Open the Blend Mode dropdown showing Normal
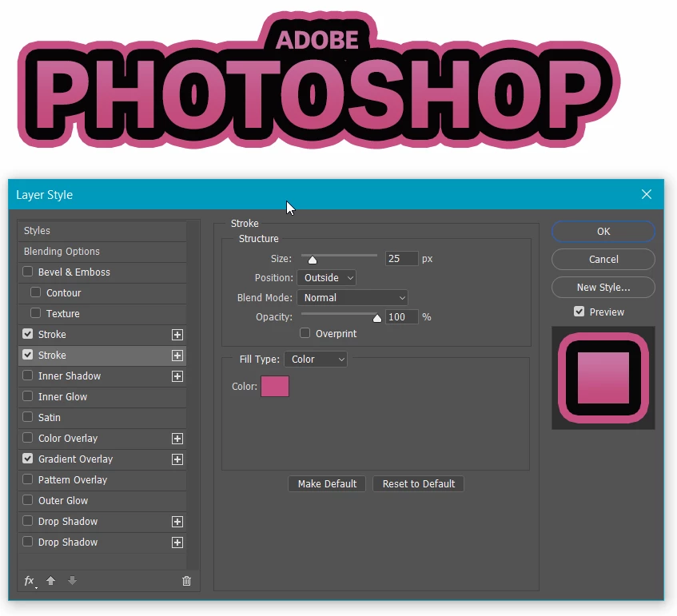The image size is (677, 616). point(352,297)
